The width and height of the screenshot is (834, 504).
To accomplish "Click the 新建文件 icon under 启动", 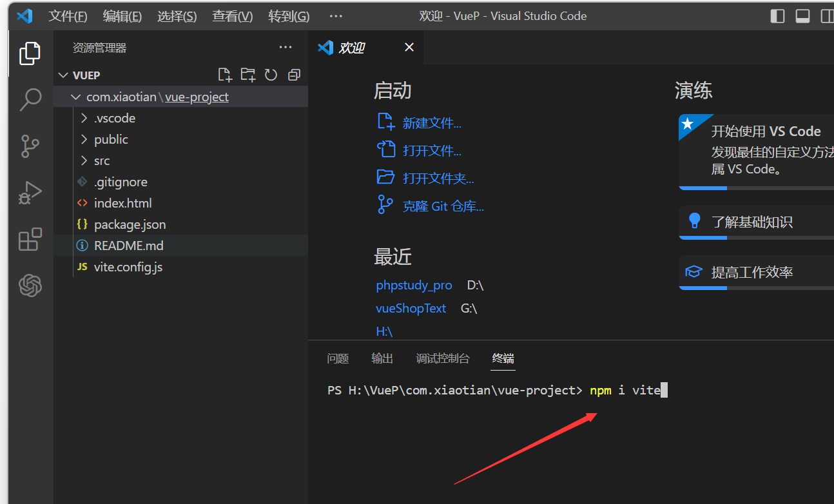I will (385, 122).
